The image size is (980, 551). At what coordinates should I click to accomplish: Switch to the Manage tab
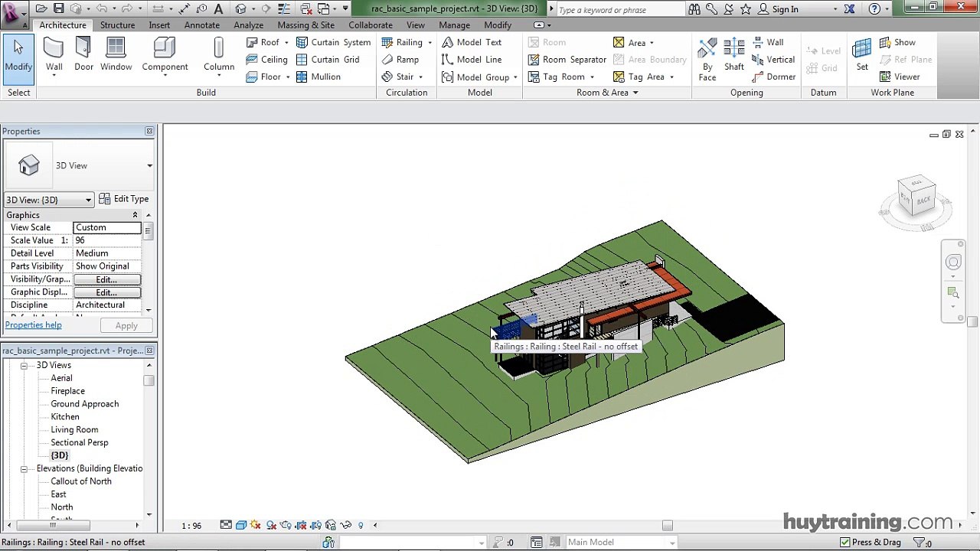[x=454, y=25]
